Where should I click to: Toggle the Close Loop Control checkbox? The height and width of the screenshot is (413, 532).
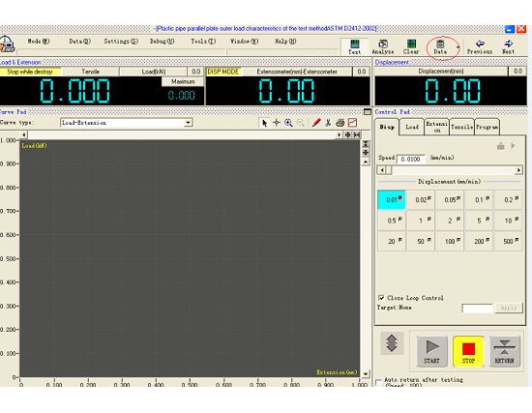click(381, 298)
